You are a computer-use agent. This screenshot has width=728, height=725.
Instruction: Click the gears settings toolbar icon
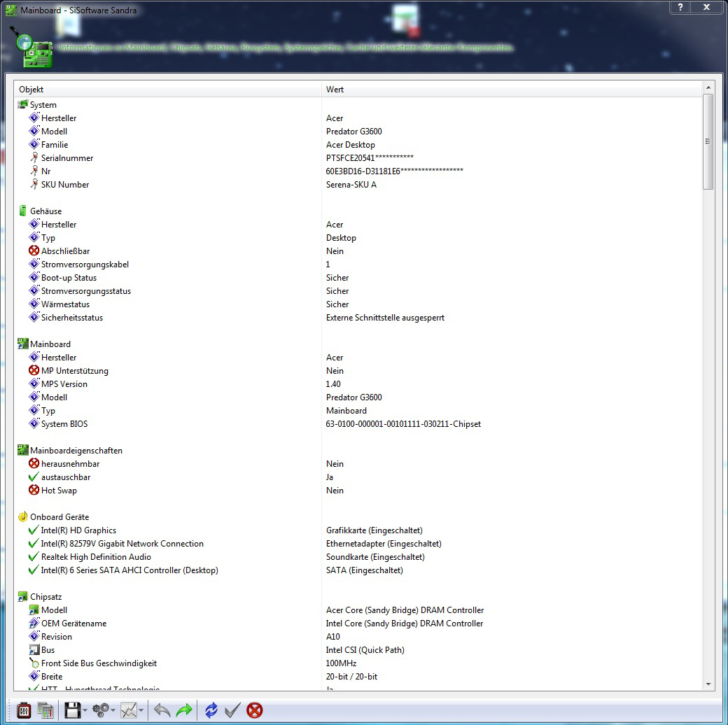pos(100,710)
